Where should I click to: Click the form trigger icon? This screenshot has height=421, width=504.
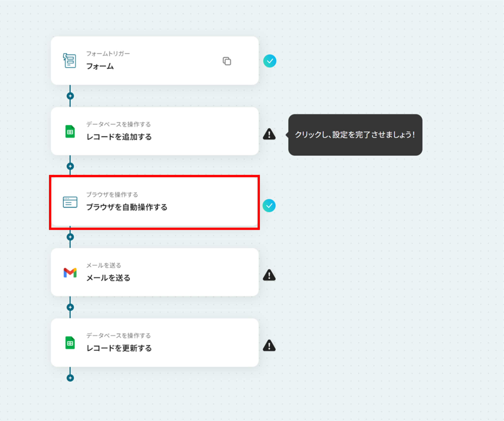coord(70,61)
